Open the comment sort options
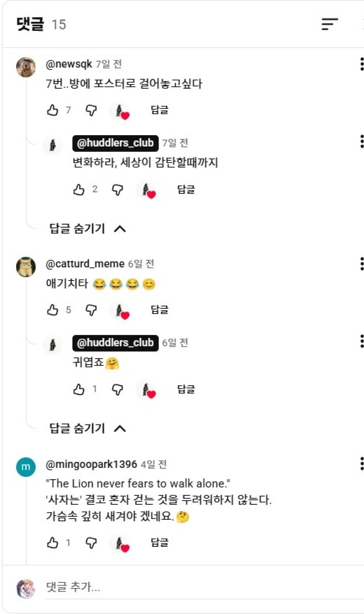 [329, 24]
